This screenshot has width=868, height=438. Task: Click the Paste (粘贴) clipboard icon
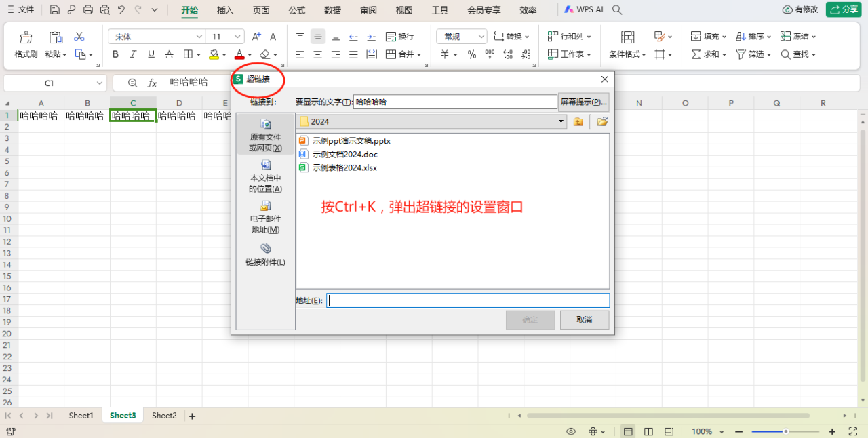point(56,37)
